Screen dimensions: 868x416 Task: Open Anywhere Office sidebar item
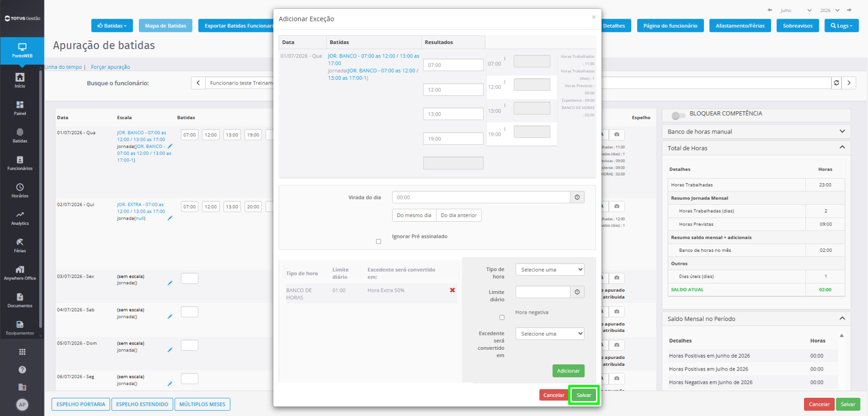[20, 273]
